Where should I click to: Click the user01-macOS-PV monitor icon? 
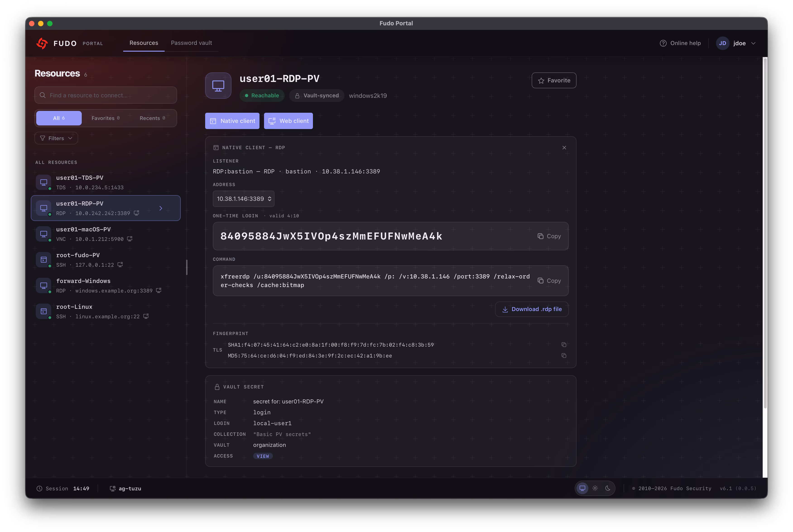44,234
